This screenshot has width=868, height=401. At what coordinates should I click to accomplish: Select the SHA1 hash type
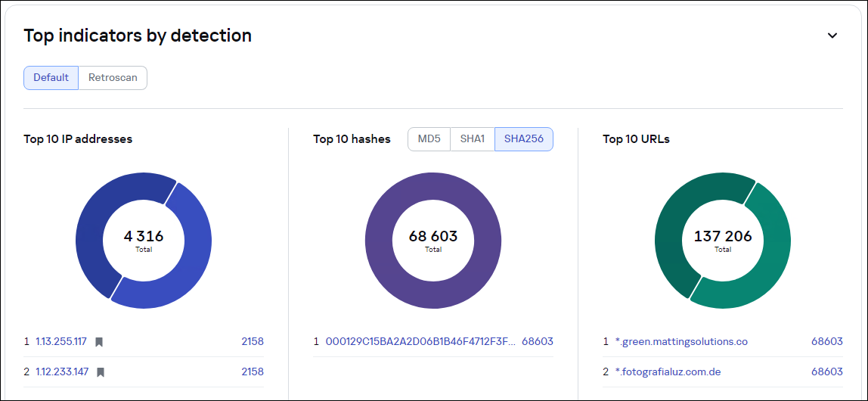click(x=473, y=139)
